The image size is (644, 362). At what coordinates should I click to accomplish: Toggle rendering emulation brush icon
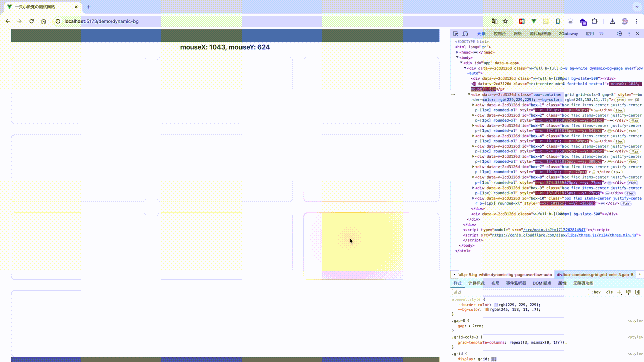click(x=629, y=292)
